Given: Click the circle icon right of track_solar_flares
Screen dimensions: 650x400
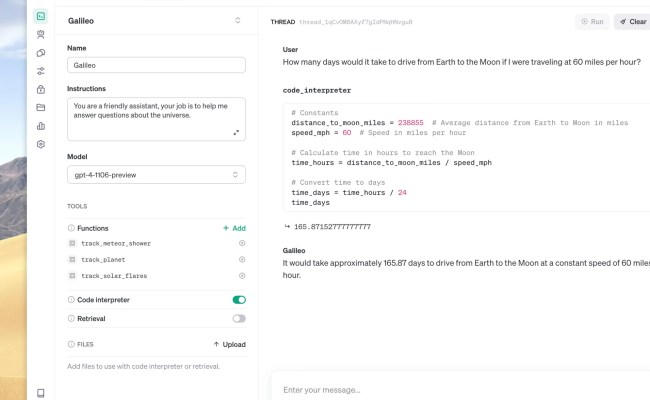Looking at the screenshot, I should click(x=242, y=276).
